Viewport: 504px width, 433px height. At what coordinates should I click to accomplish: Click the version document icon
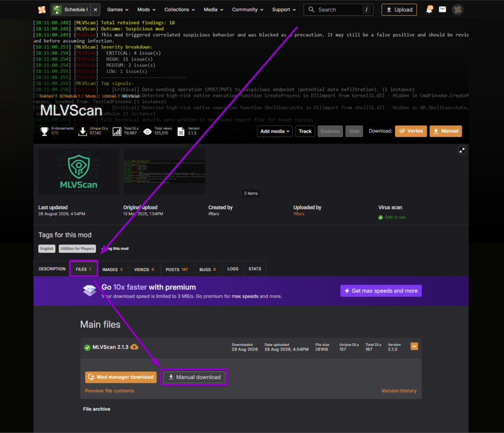click(x=181, y=131)
